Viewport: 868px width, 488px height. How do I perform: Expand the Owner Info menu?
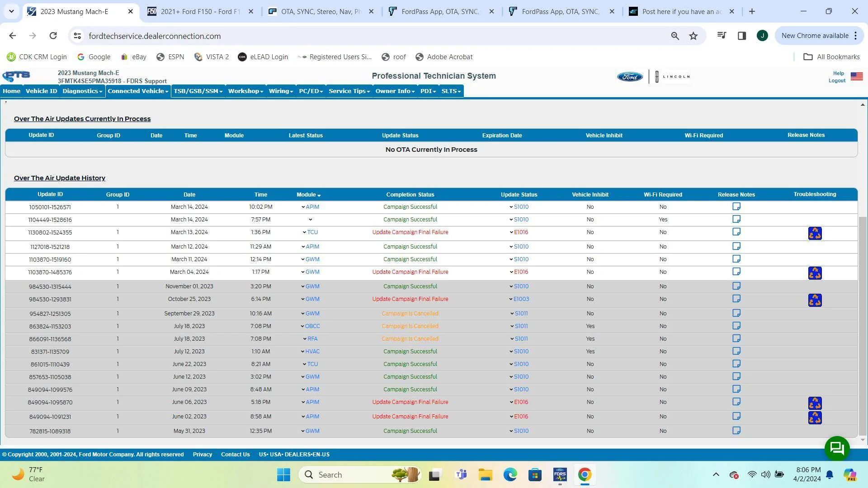click(x=395, y=91)
